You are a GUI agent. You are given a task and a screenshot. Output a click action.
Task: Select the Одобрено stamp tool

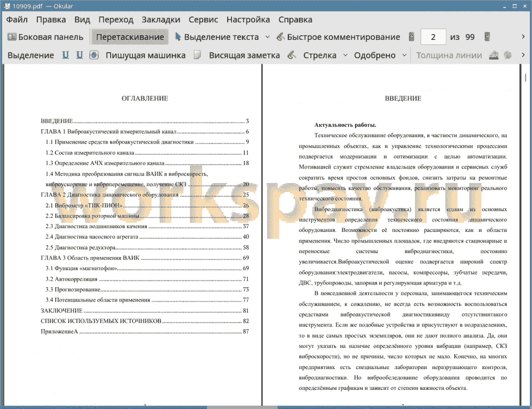point(375,55)
